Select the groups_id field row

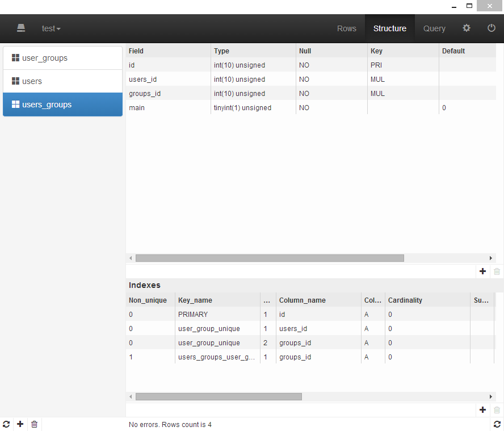tap(227, 93)
